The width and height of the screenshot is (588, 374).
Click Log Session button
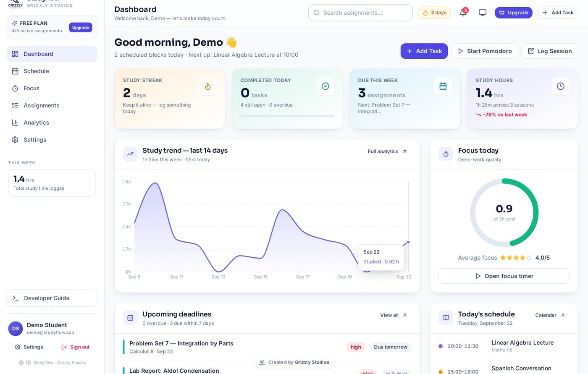[550, 51]
